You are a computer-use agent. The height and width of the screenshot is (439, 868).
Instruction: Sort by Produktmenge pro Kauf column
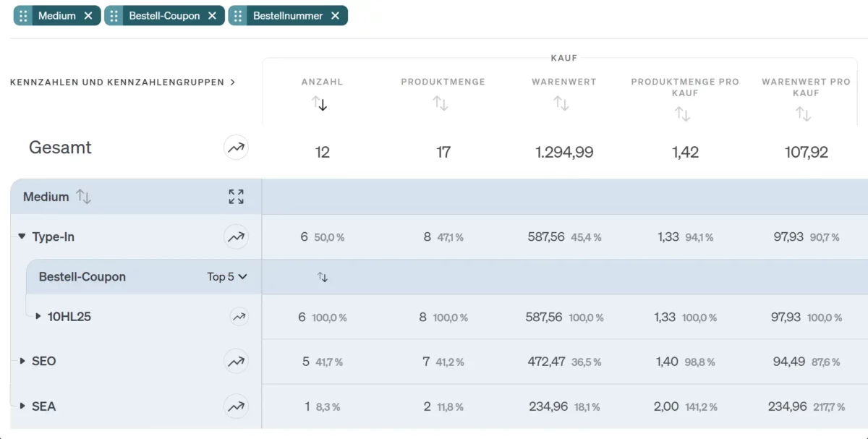pos(682,114)
